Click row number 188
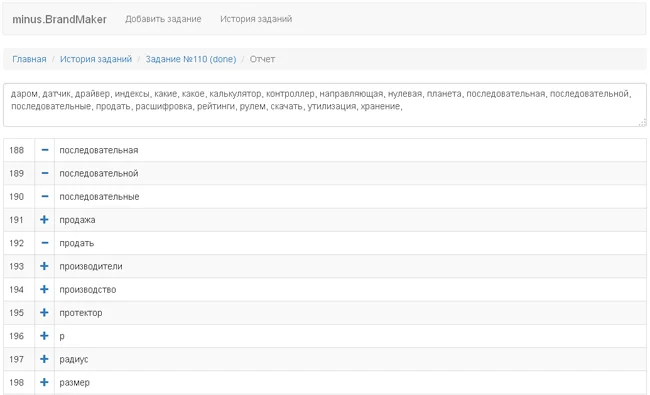The height and width of the screenshot is (395, 650). (x=17, y=150)
